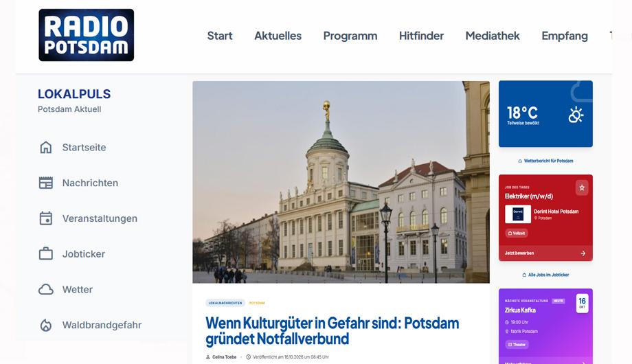
Task: Open the Zirkus Kafka event title
Action: [520, 310]
